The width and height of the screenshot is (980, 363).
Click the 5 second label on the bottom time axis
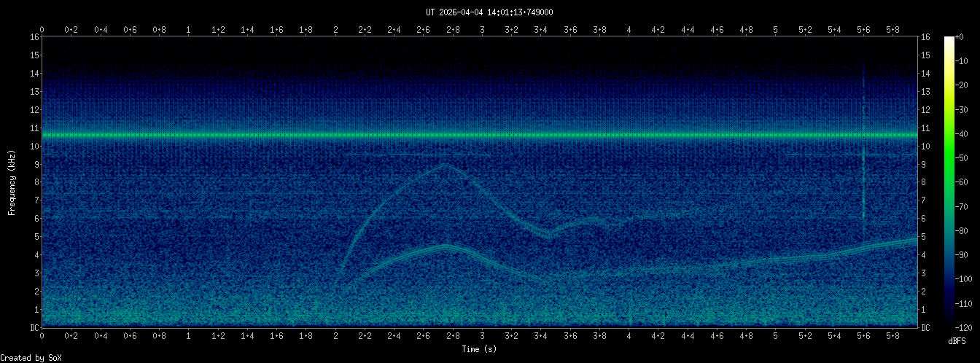(x=776, y=336)
